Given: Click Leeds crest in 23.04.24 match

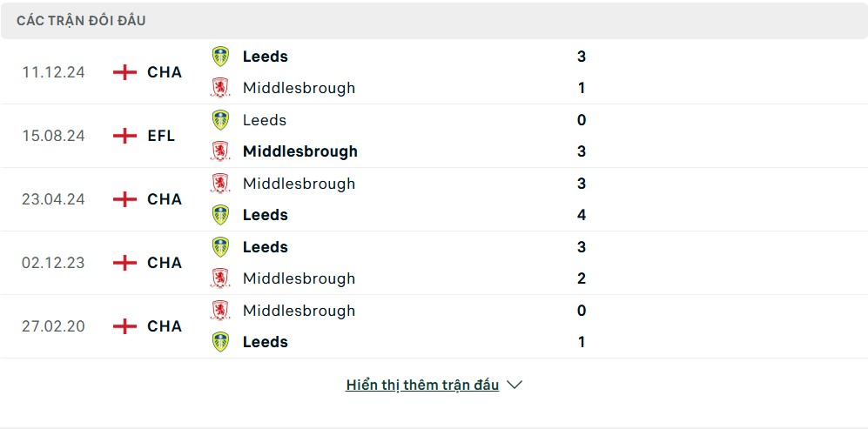Looking at the screenshot, I should pos(220,215).
